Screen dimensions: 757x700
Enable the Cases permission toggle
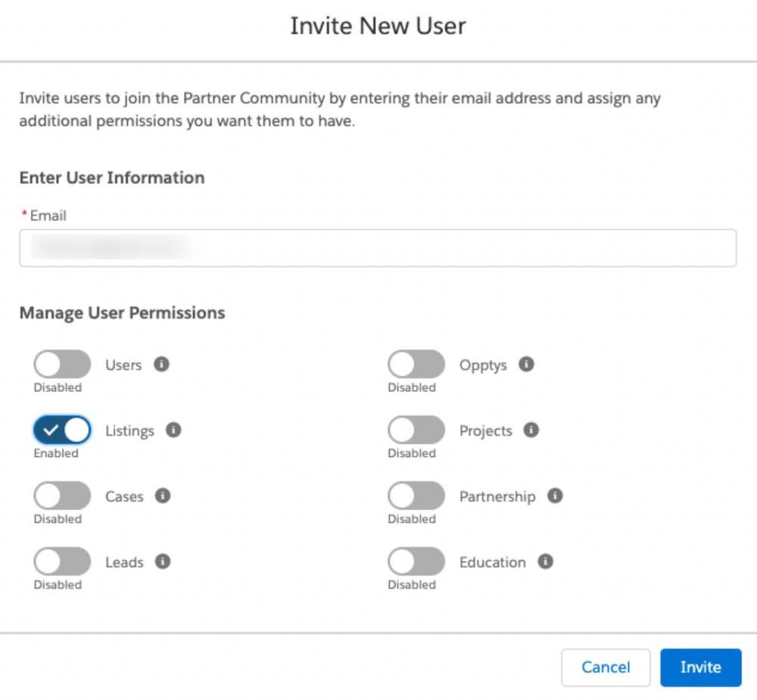(61, 496)
